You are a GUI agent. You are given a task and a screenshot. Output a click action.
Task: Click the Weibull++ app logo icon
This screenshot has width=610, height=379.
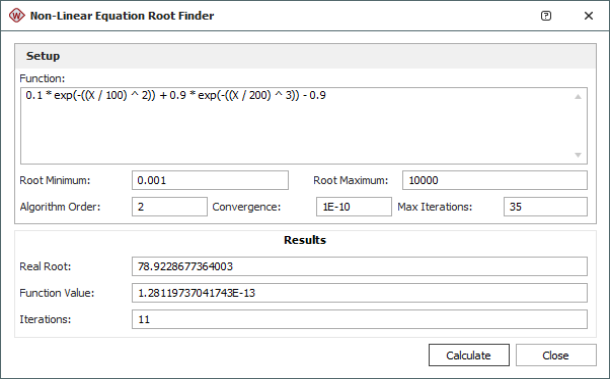[16, 16]
